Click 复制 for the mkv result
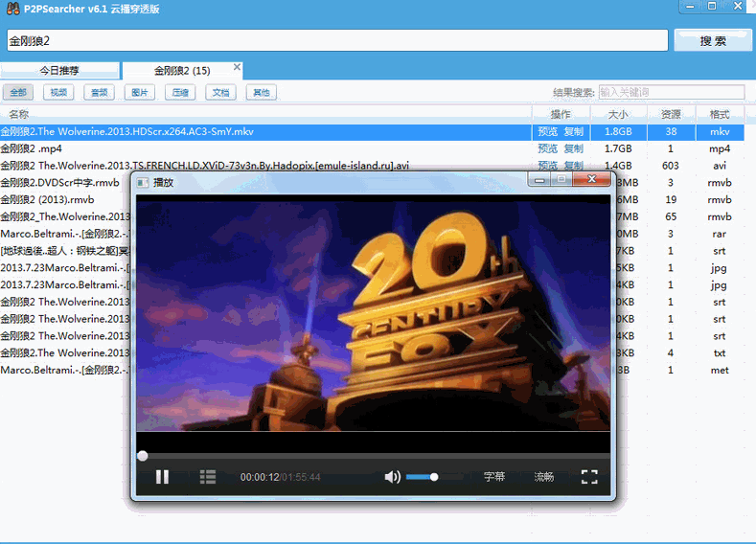This screenshot has height=544, width=756. (x=574, y=131)
